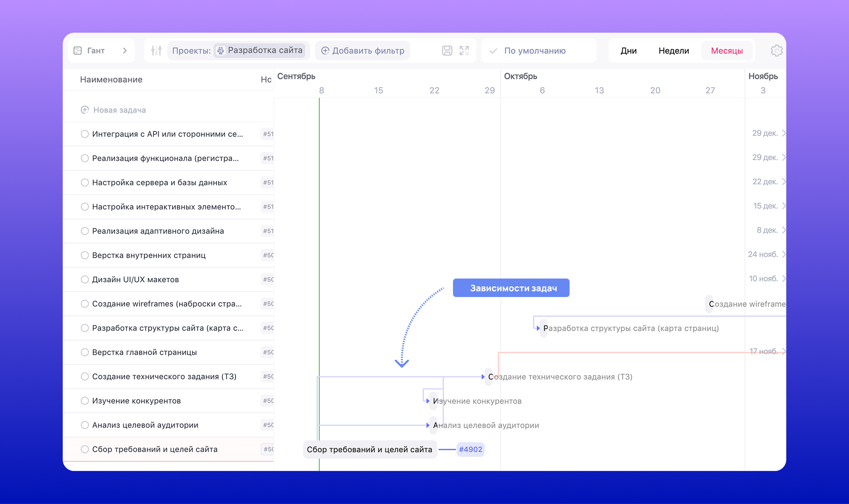Viewport: 849px width, 504px height.
Task: Click the Сбор требований и целей сайта Gantt bar
Action: point(369,449)
